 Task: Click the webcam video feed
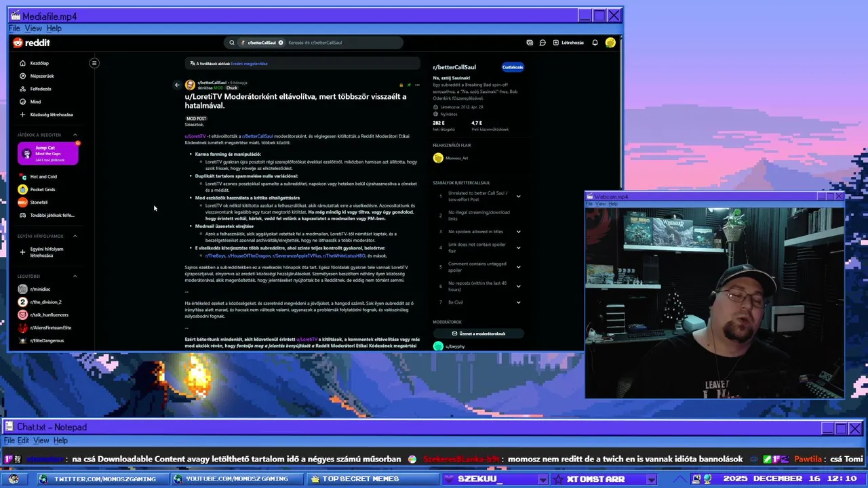click(x=715, y=302)
